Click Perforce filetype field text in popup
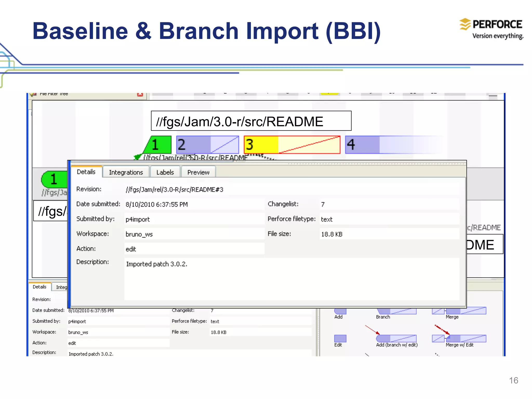This screenshot has width=532, height=399. pos(389,219)
